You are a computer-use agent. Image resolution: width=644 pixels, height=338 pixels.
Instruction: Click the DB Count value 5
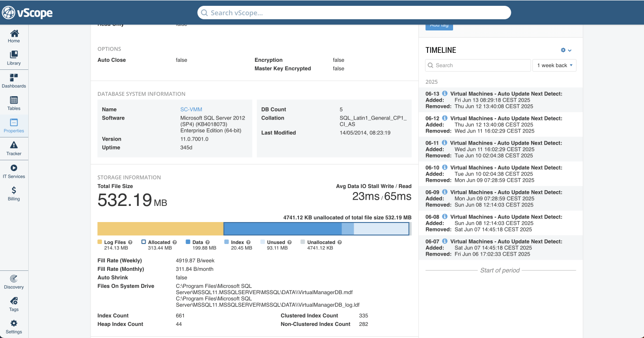click(341, 109)
